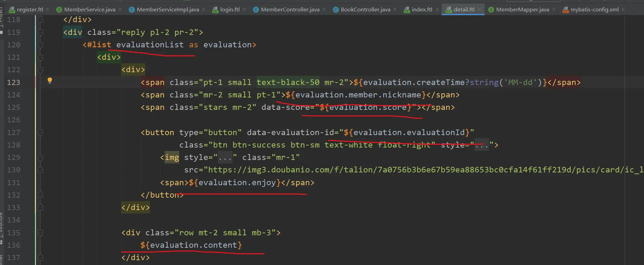
Task: Expand the folded img style value on line 129
Action: pyautogui.click(x=225, y=158)
